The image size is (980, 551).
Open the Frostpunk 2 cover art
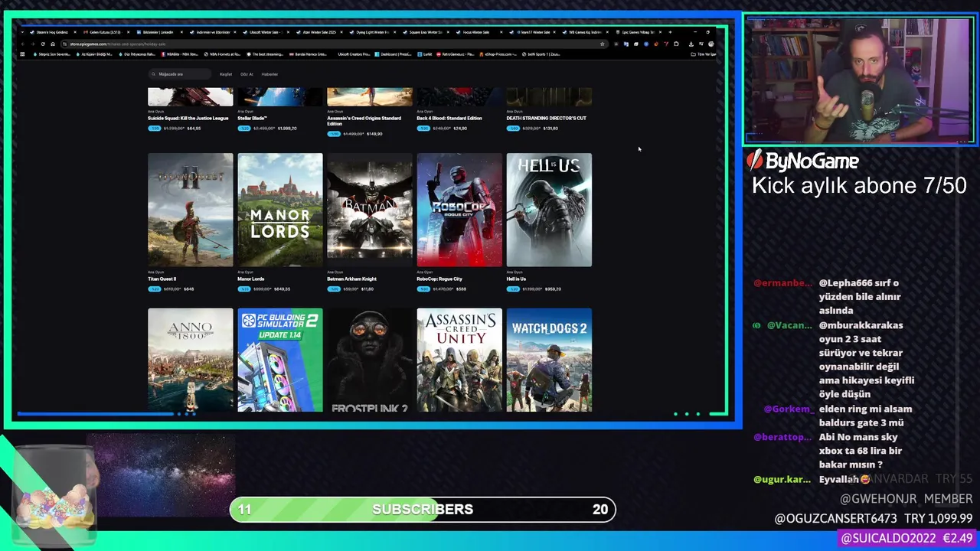[x=370, y=360]
